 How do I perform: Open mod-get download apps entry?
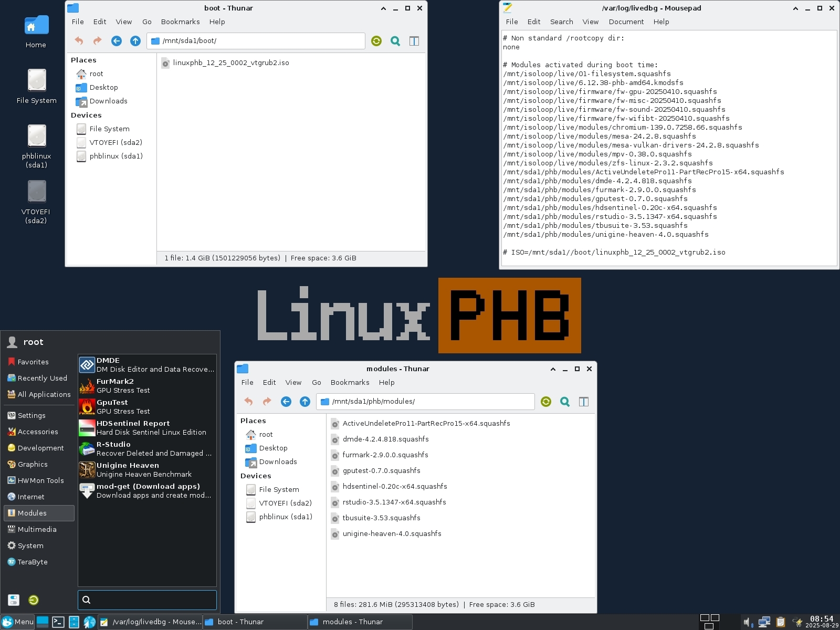tap(147, 491)
